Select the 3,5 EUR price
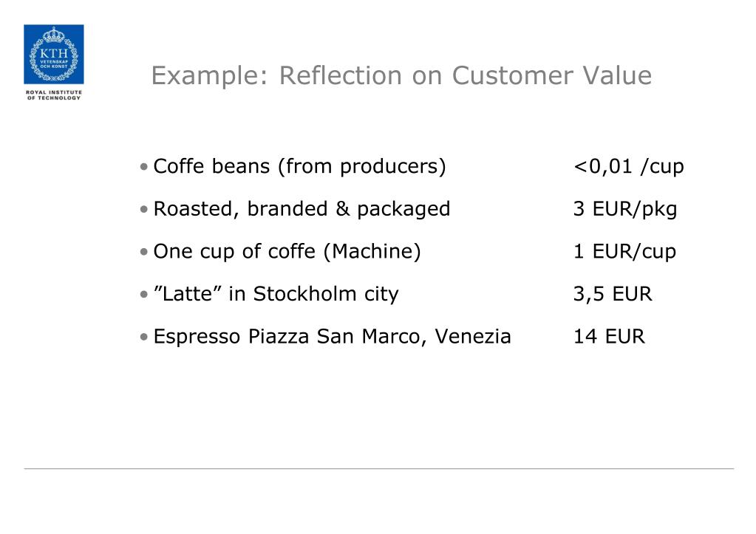Image resolution: width=756 pixels, height=534 pixels. (613, 294)
